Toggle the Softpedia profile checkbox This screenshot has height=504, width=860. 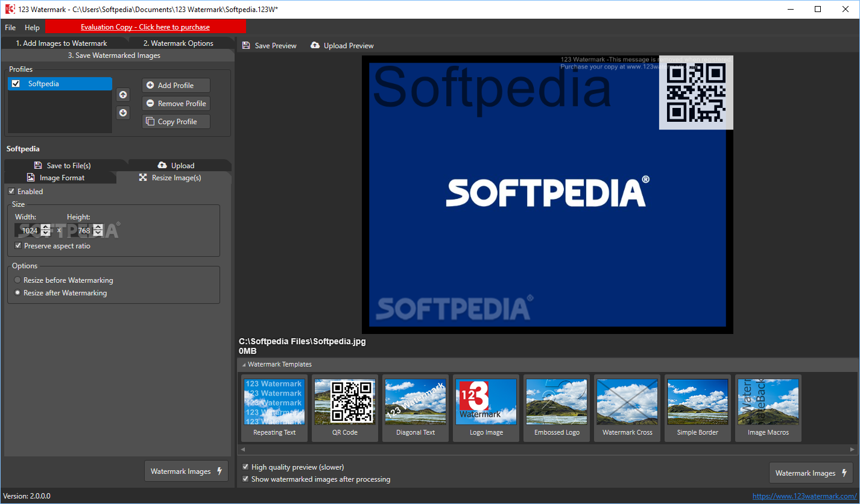(x=16, y=84)
